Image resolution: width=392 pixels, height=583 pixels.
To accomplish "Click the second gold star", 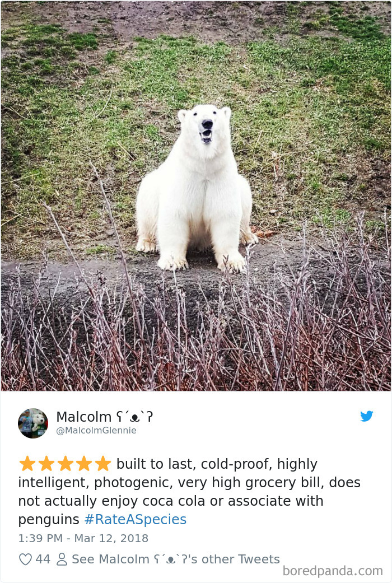I will click(x=46, y=464).
